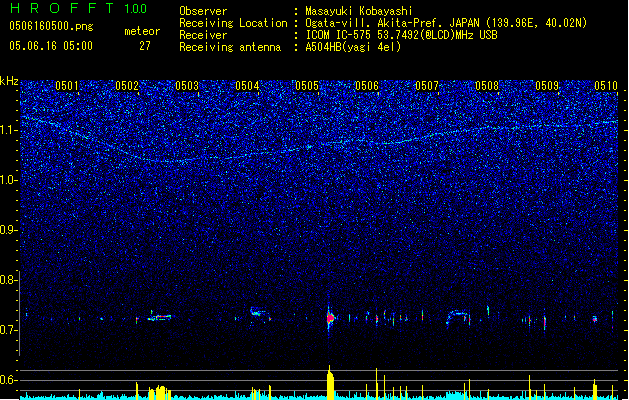Click the 'Receiver' field label

click(x=203, y=35)
